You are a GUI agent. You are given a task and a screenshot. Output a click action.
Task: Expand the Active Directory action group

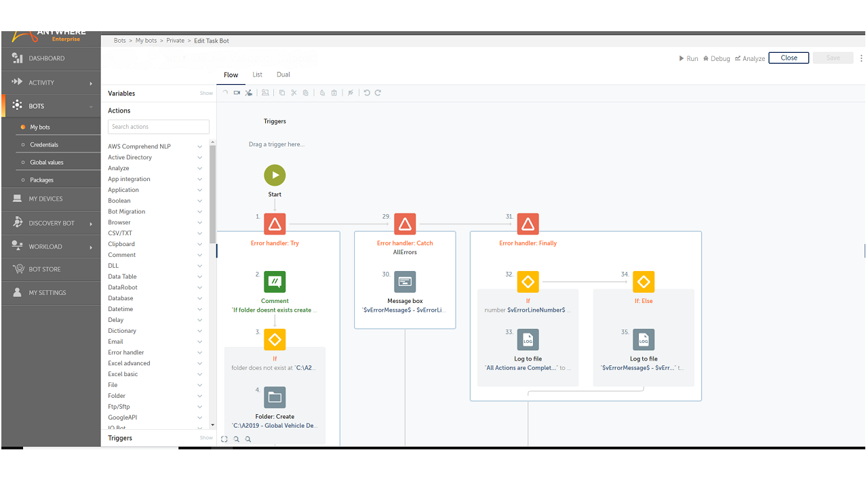(x=200, y=157)
